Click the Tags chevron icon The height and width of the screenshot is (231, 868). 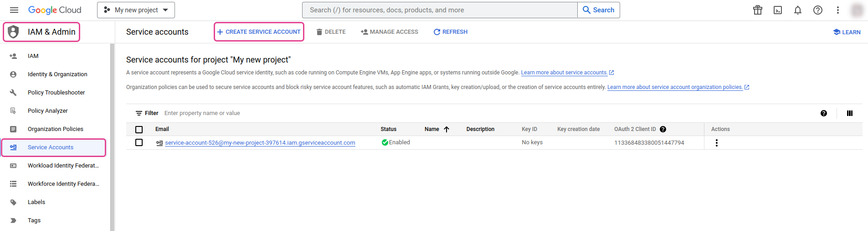tap(13, 220)
